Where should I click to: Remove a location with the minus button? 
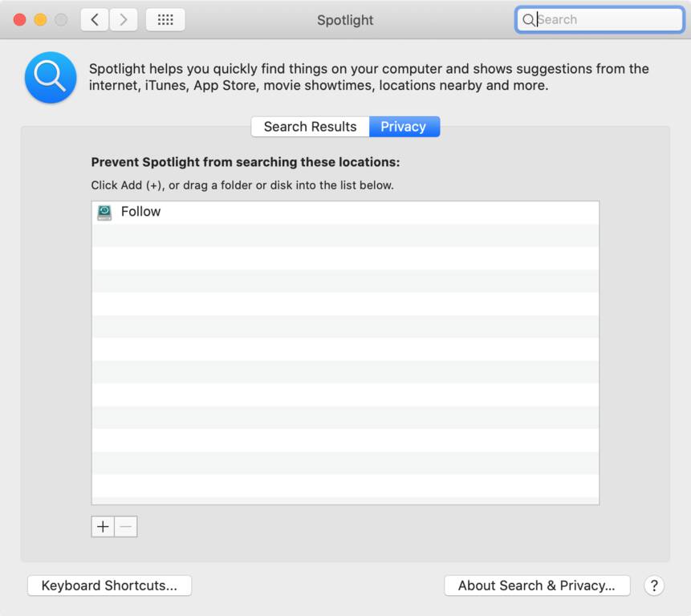[x=125, y=527]
